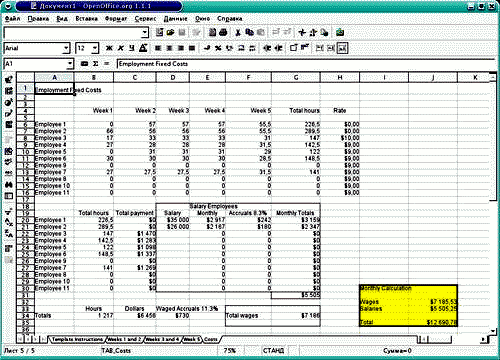Screen dimensions: 500x360
Task: Click the formula input line
Action: pos(305,64)
